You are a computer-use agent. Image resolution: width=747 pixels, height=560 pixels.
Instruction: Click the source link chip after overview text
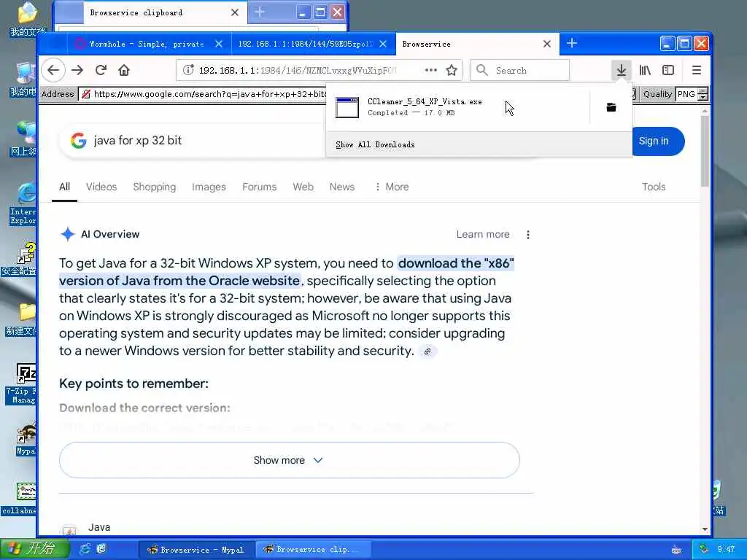(427, 351)
